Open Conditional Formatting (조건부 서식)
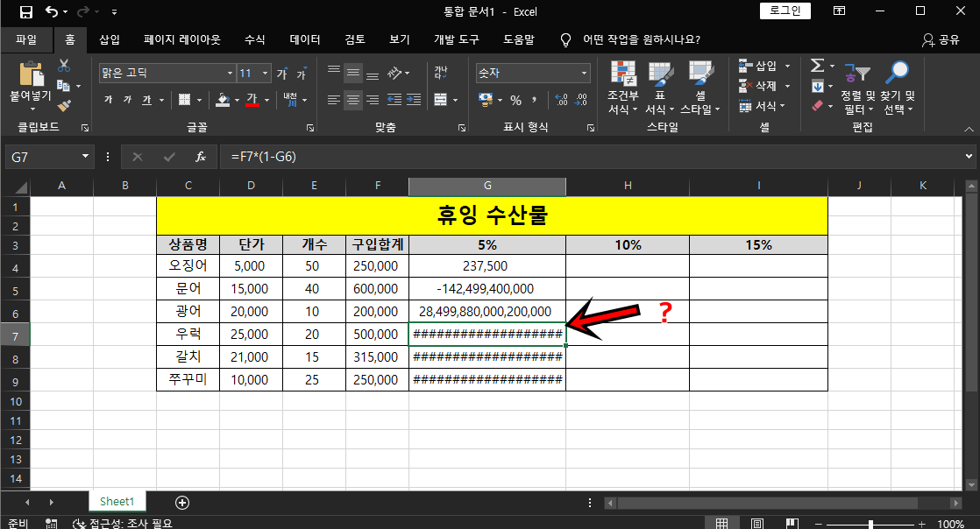Viewport: 980px width, 529px height. coord(623,88)
